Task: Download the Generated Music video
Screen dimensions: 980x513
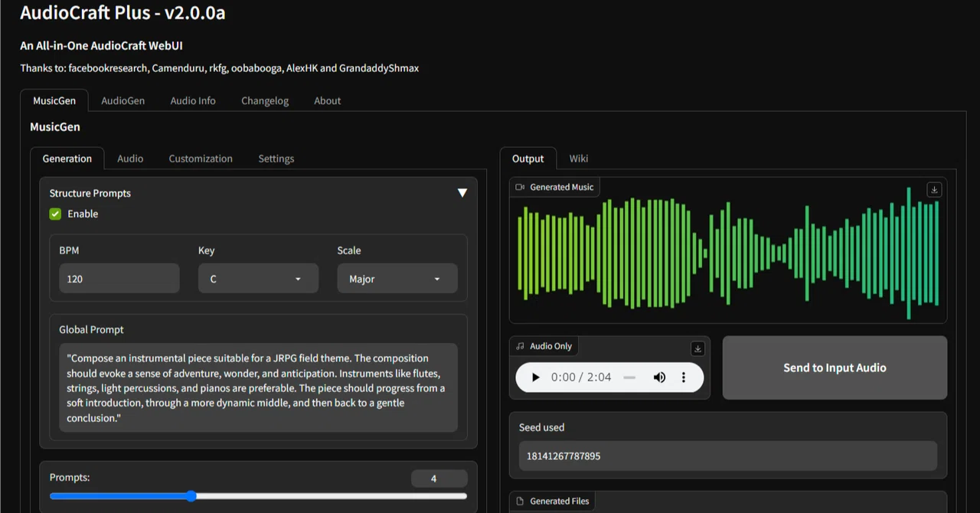Action: (933, 189)
